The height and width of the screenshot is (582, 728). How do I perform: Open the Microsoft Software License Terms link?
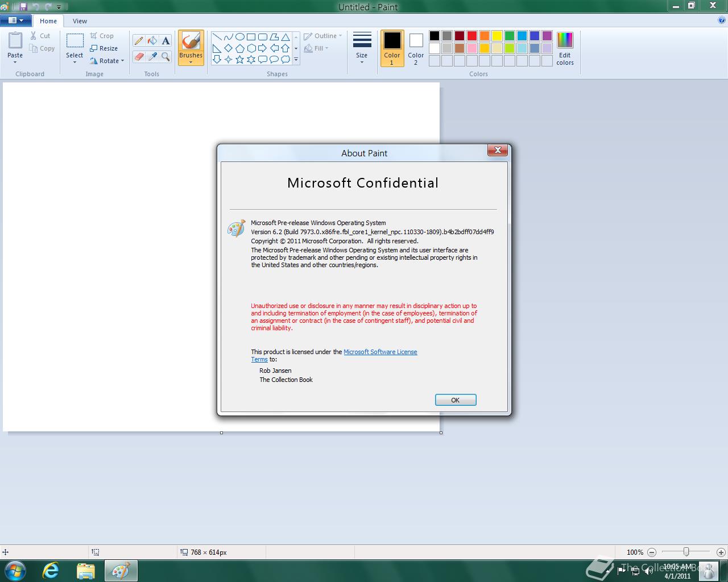(380, 352)
